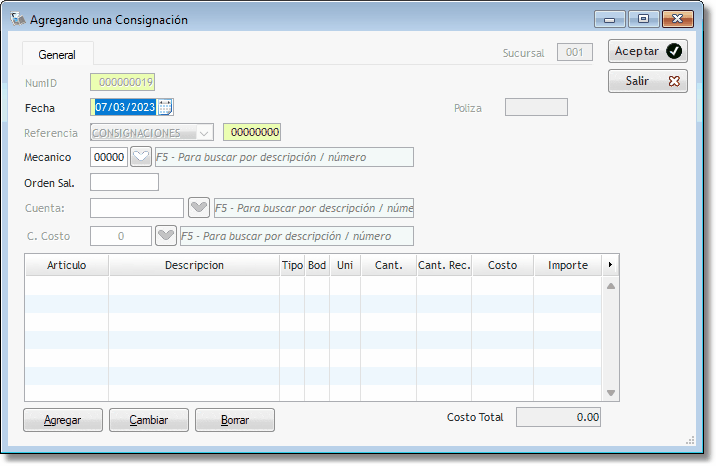
Task: Switch to the General tab
Action: (x=57, y=55)
